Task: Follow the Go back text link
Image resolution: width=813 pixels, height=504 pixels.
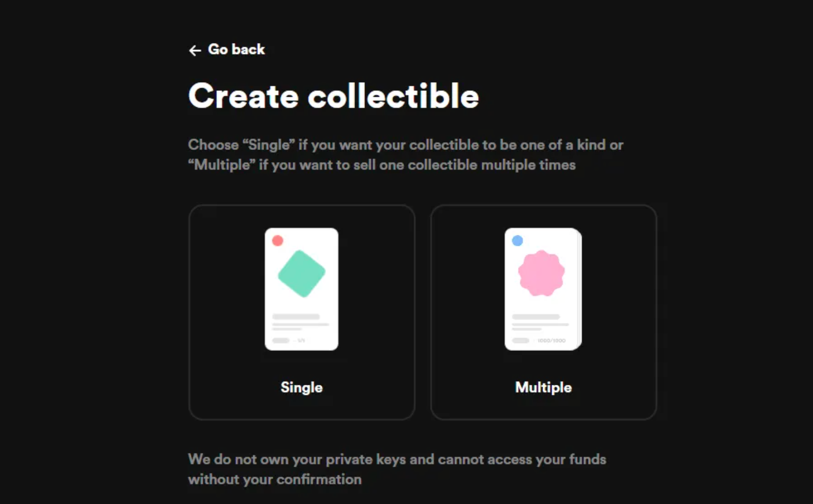Action: click(x=236, y=49)
